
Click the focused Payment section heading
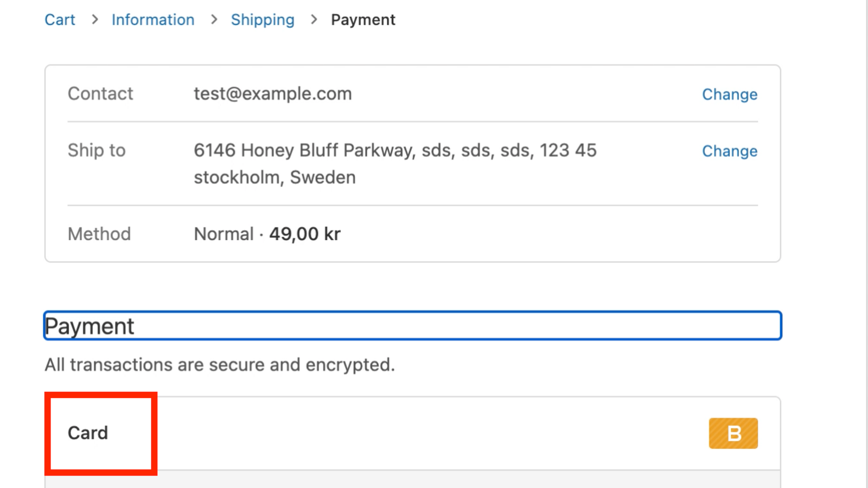coord(412,325)
